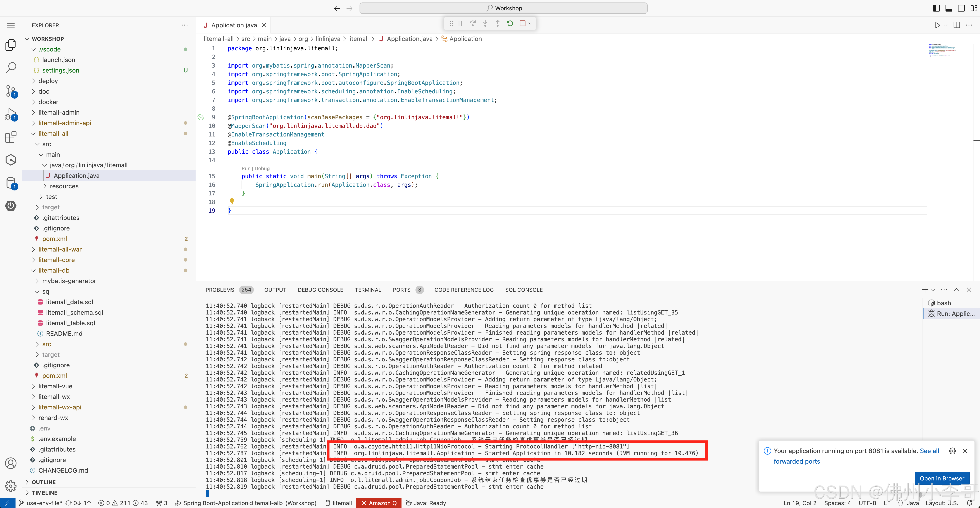980x508 pixels.
Task: Open Run and Debug view icon
Action: click(x=11, y=114)
